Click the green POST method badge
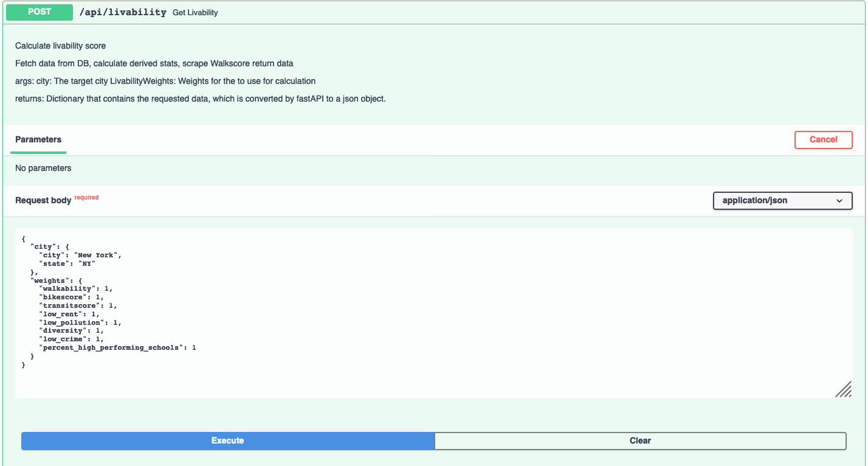This screenshot has height=466, width=868. click(x=39, y=12)
